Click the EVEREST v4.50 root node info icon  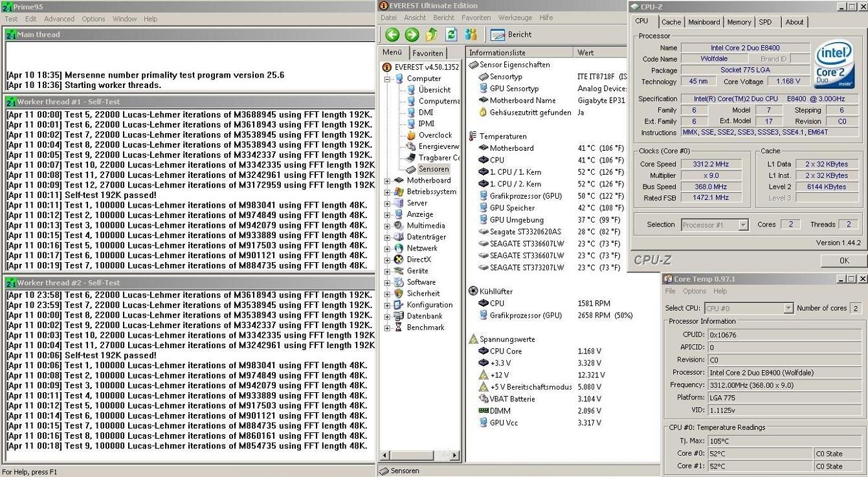click(387, 67)
